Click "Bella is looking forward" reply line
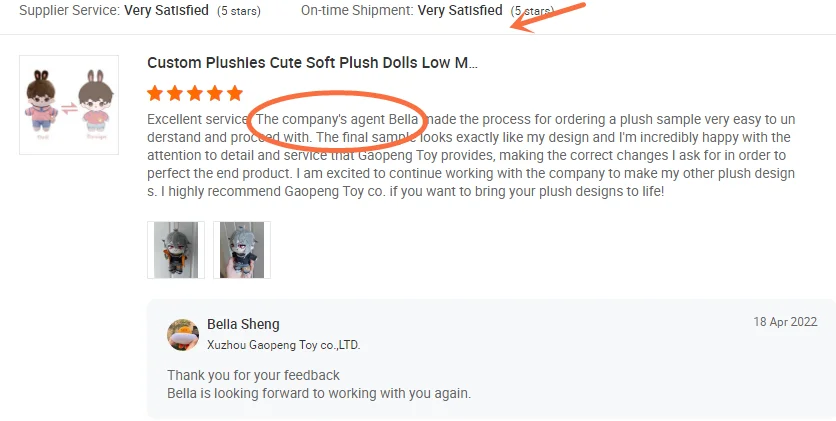Image resolution: width=836 pixels, height=421 pixels. coord(318,393)
